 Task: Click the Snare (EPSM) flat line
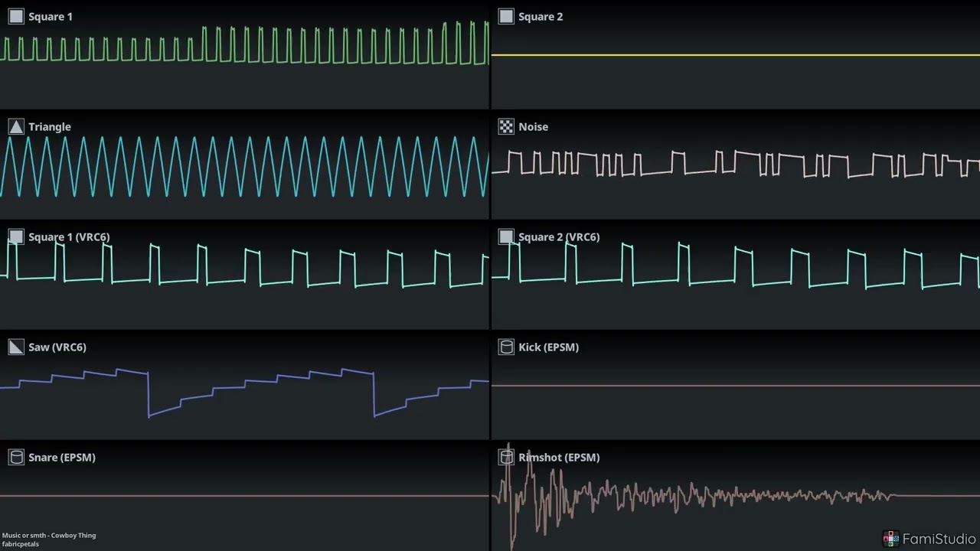245,496
